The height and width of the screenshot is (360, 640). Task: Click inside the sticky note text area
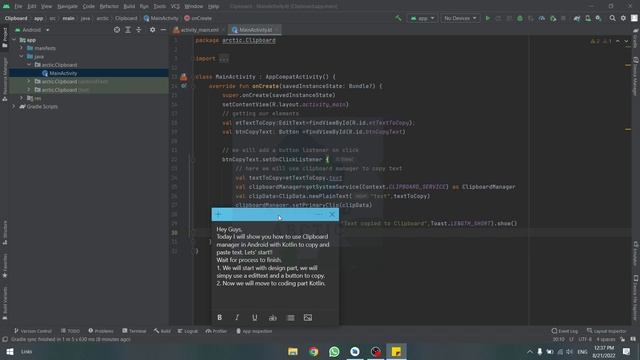pos(275,265)
